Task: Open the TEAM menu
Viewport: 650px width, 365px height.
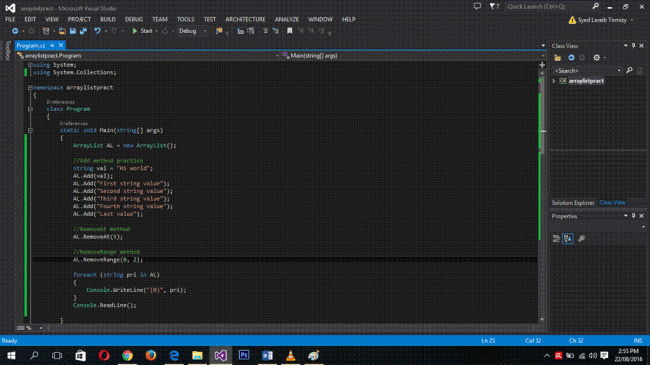Action: tap(160, 19)
